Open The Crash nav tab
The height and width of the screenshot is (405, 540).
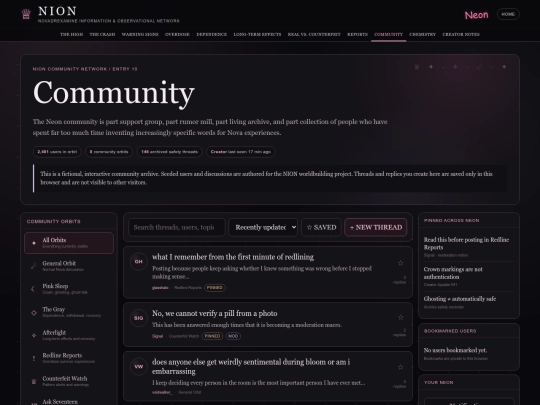102,34
